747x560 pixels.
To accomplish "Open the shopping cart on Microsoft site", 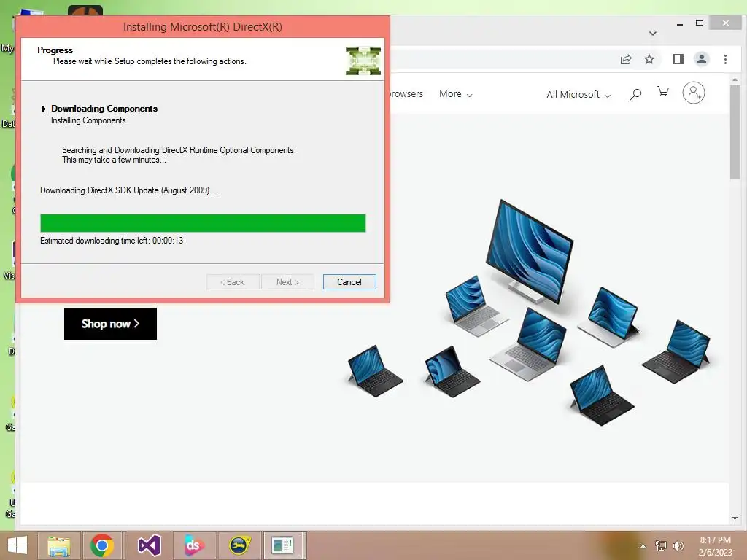I will pyautogui.click(x=662, y=92).
